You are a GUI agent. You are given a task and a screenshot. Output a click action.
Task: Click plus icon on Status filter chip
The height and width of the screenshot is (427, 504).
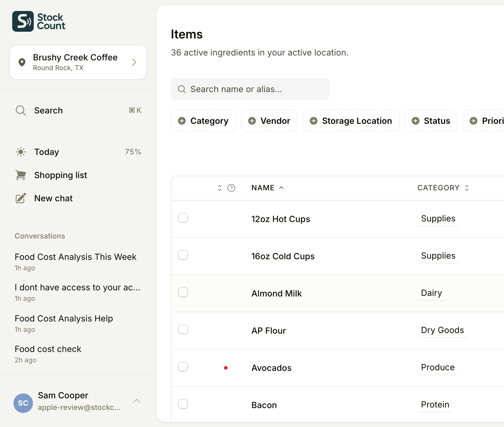416,121
